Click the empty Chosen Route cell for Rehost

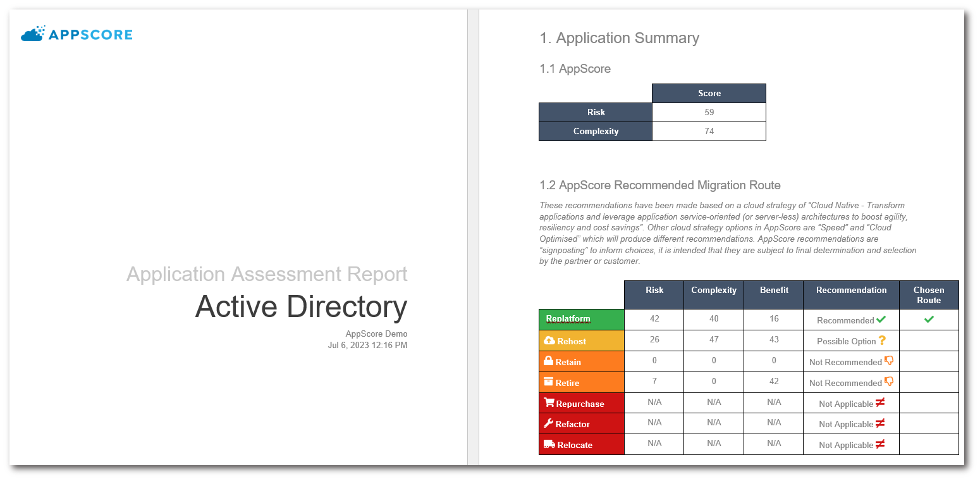point(928,340)
